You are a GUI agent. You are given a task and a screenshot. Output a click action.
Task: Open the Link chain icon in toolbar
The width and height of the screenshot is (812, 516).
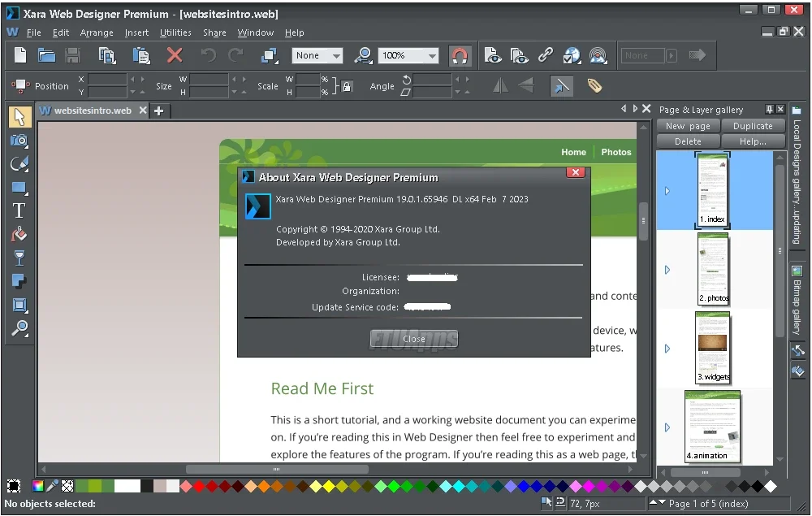546,55
